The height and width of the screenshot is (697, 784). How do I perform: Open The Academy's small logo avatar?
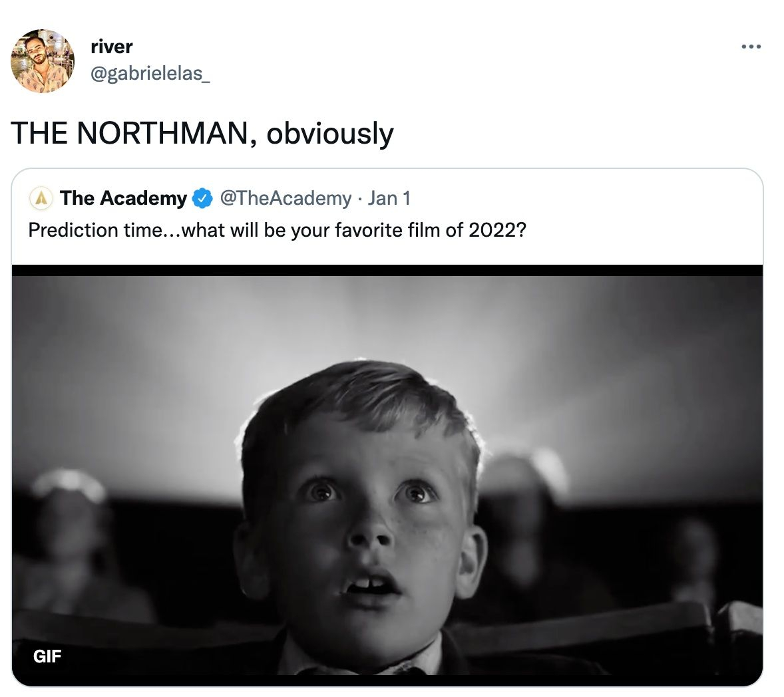tap(41, 198)
